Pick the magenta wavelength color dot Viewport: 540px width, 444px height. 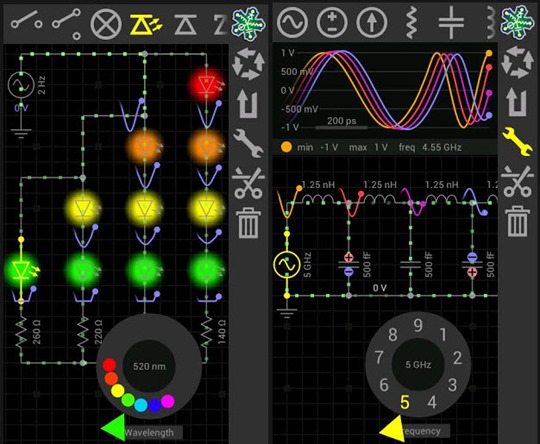click(168, 401)
